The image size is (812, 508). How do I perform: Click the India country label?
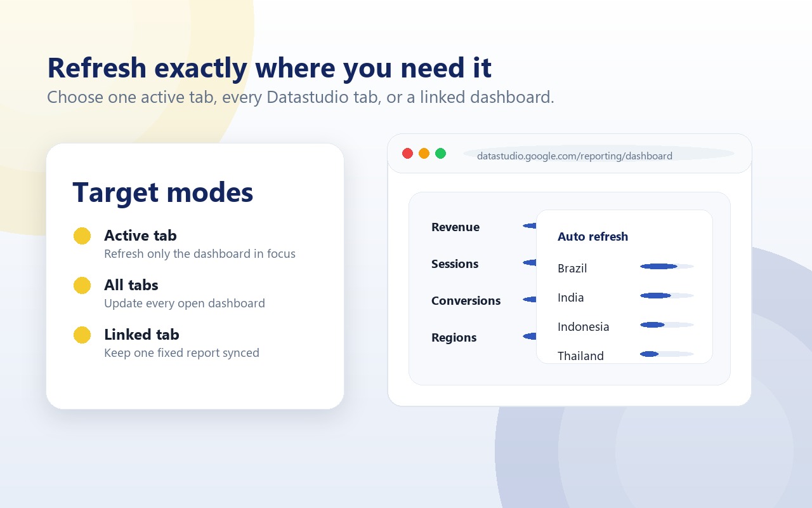tap(571, 298)
